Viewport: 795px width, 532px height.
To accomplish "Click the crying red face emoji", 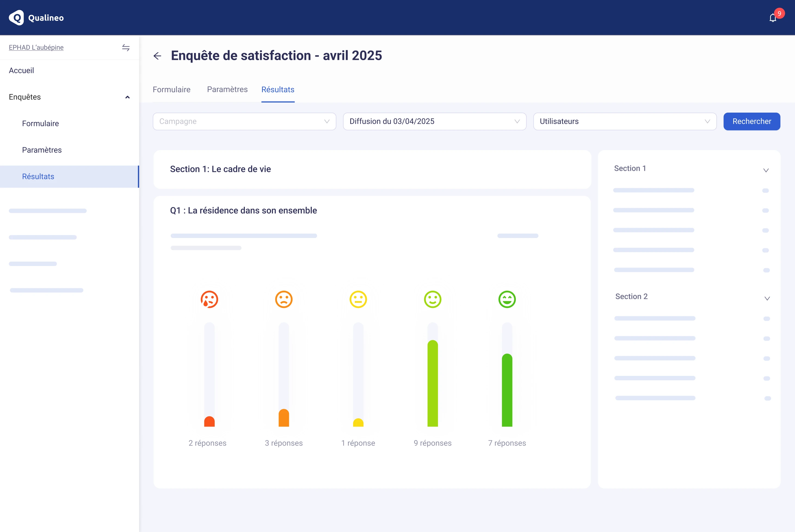I will [x=209, y=299].
